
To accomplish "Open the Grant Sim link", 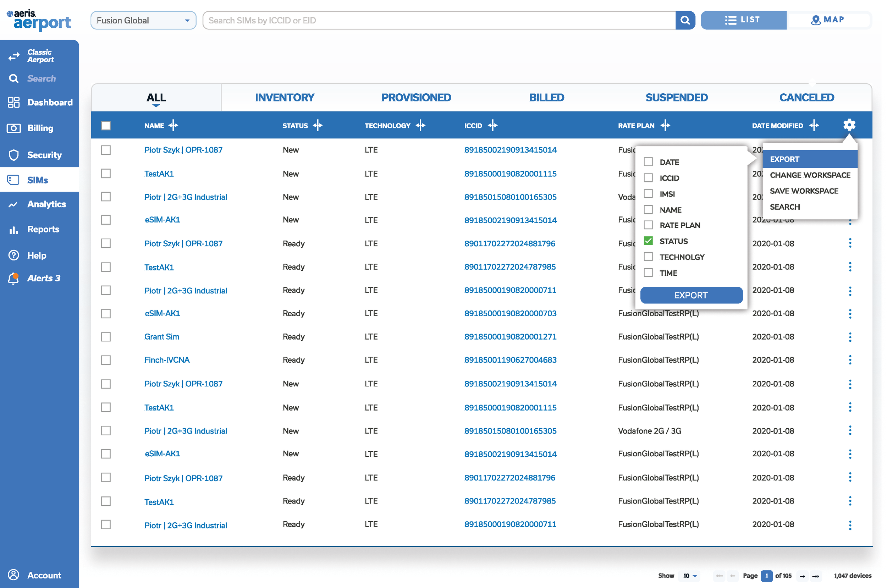I will (161, 337).
